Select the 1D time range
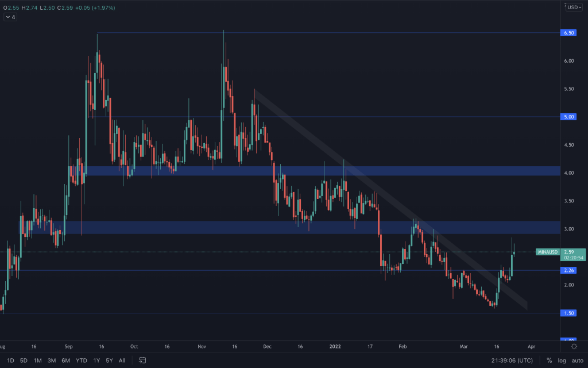 [10, 361]
